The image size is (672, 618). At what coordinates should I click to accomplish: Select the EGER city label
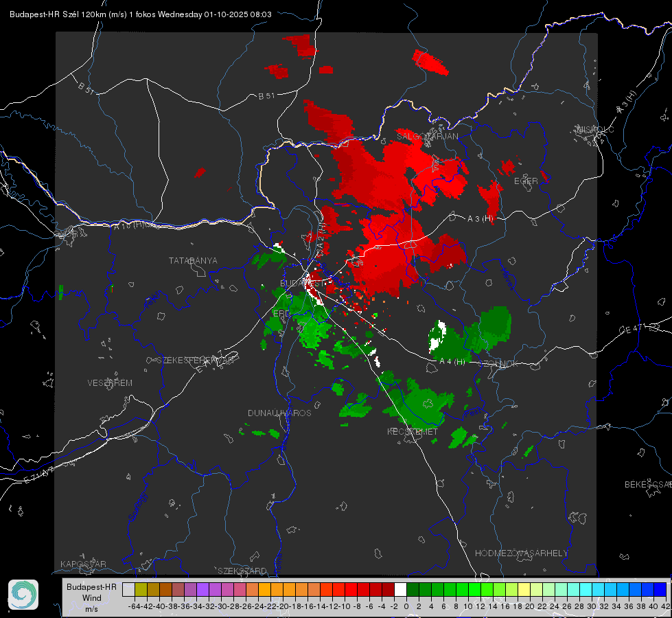coord(526,181)
